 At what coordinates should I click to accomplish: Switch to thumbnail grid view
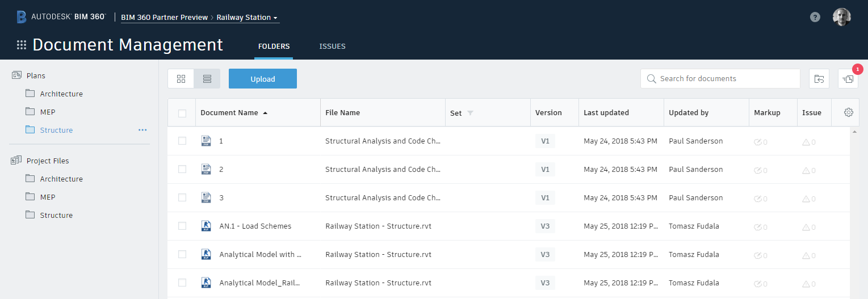181,79
